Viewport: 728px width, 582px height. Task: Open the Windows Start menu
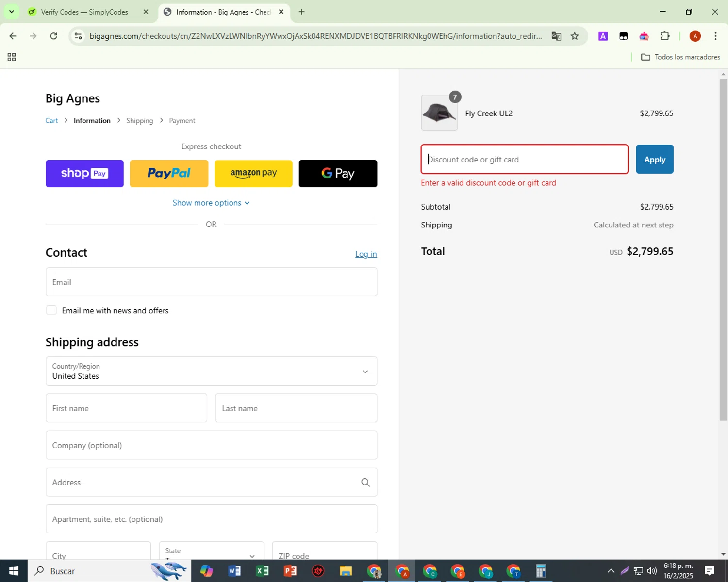[x=14, y=571]
